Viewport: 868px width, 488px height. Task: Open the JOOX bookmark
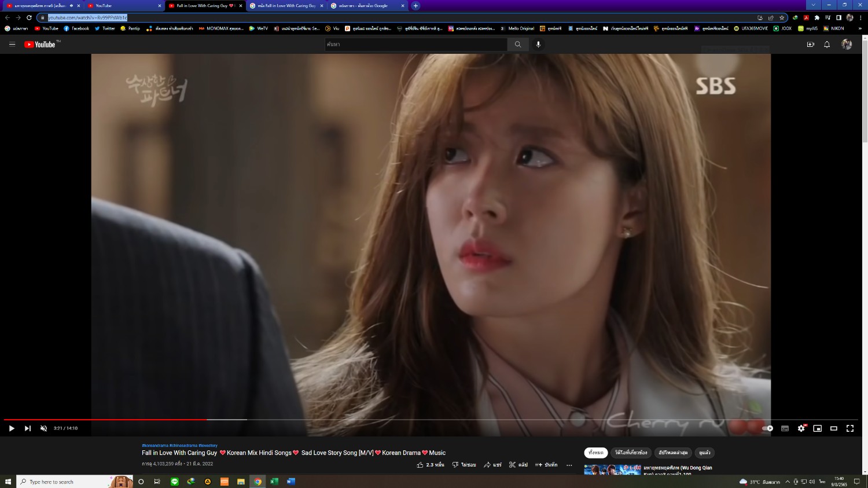[782, 28]
